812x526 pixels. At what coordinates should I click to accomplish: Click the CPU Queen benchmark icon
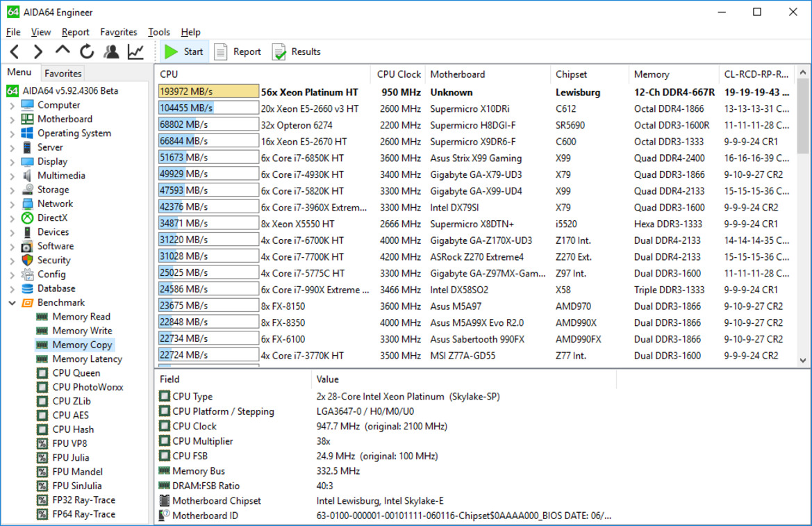[x=42, y=373]
